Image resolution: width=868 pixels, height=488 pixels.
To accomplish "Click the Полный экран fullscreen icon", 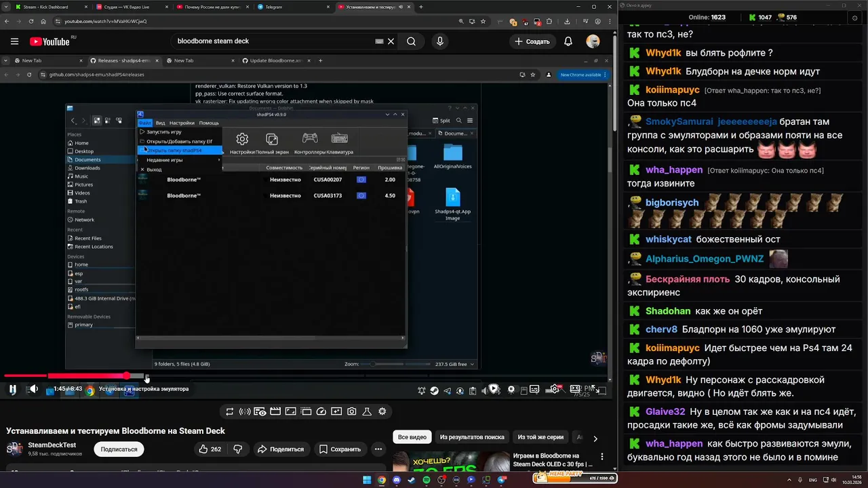I will point(272,139).
